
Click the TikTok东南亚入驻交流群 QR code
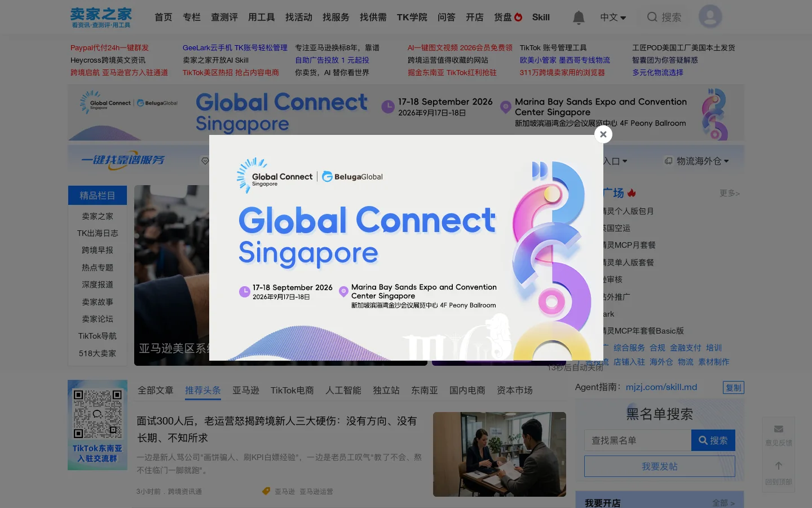[98, 425]
